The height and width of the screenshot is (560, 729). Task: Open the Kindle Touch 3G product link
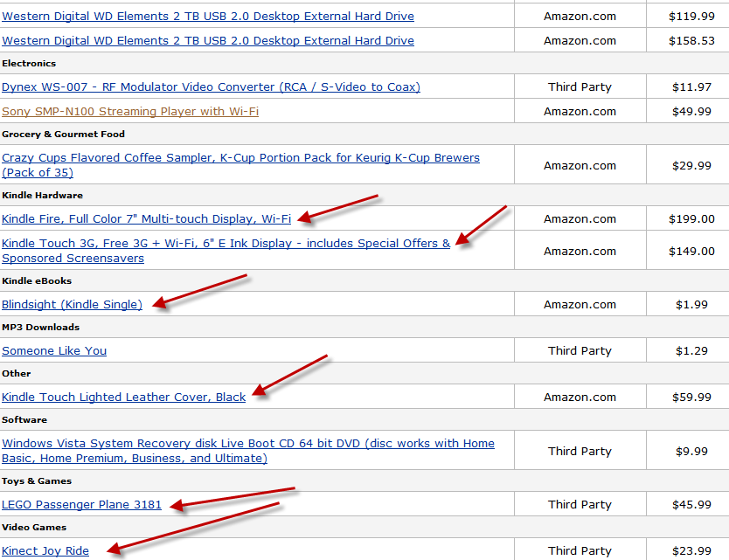(x=226, y=244)
